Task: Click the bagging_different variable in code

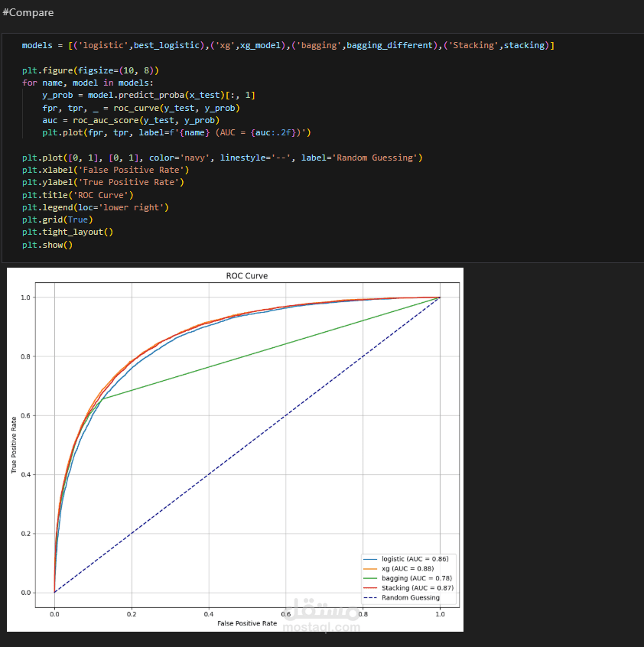Action: click(389, 45)
